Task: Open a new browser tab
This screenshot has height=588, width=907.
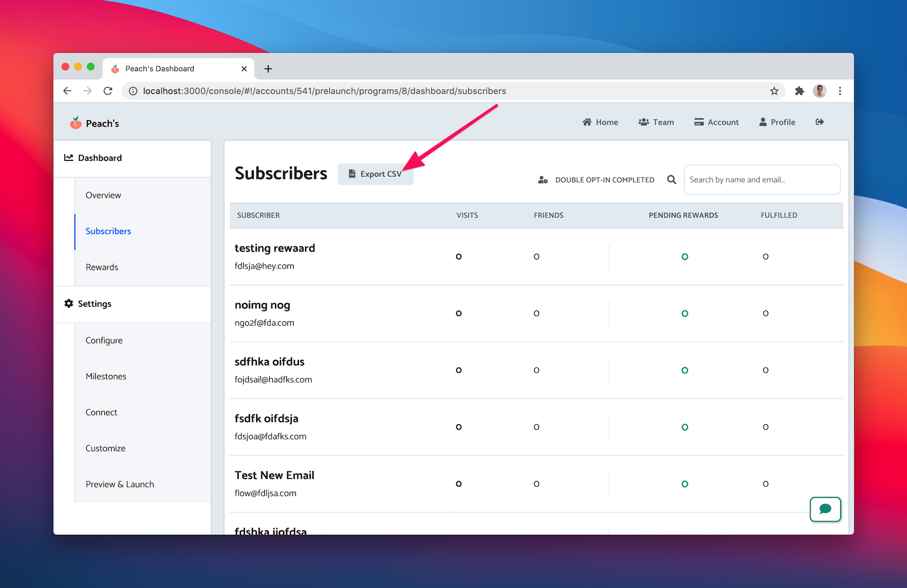Action: [x=268, y=69]
